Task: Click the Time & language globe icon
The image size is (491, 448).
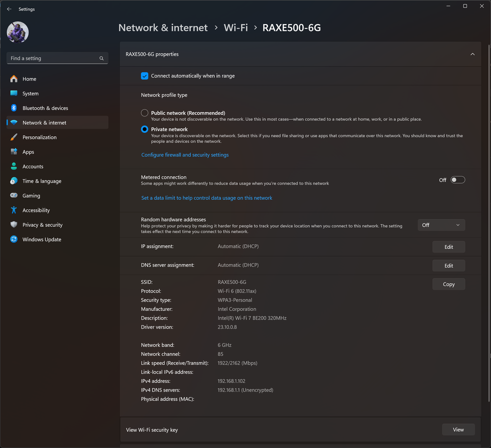Action: click(x=14, y=181)
